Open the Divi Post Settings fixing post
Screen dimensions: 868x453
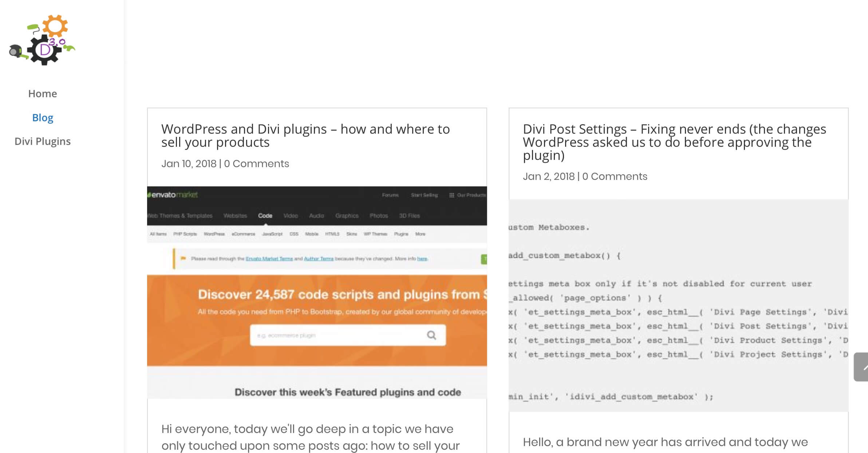[x=674, y=142]
